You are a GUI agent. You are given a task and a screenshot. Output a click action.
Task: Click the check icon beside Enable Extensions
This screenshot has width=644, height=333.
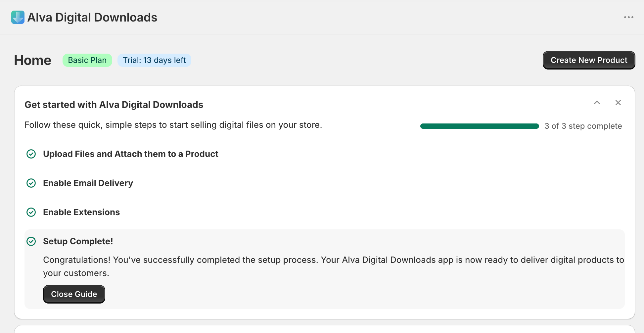(x=31, y=212)
